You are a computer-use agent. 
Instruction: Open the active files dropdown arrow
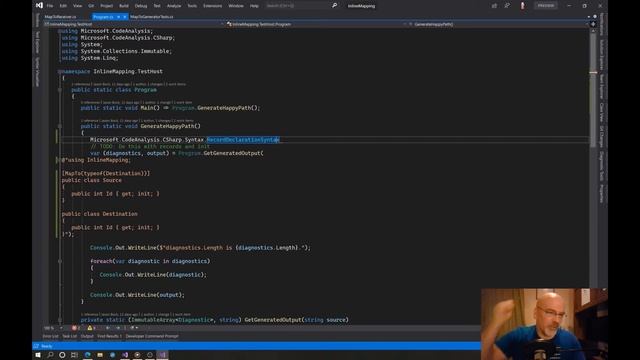coord(589,17)
